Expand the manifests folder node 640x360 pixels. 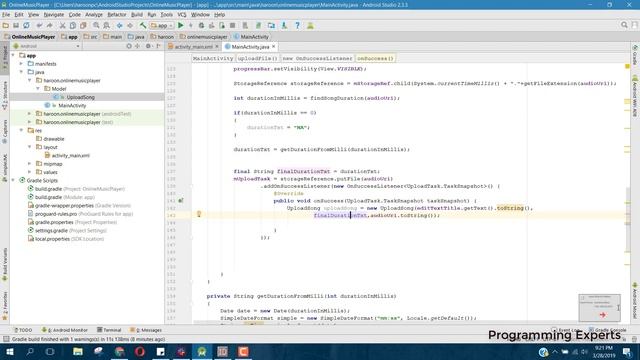[x=21, y=64]
